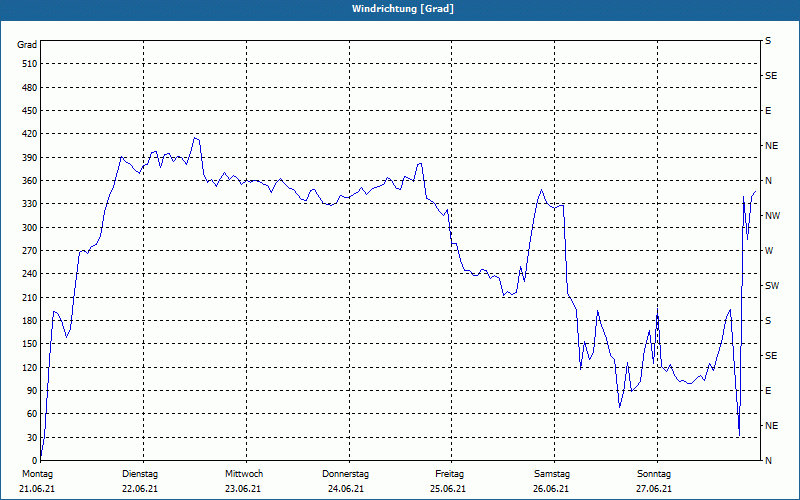Click the 420 degree axis label
Screen dimensions: 800x500
[x=30, y=134]
